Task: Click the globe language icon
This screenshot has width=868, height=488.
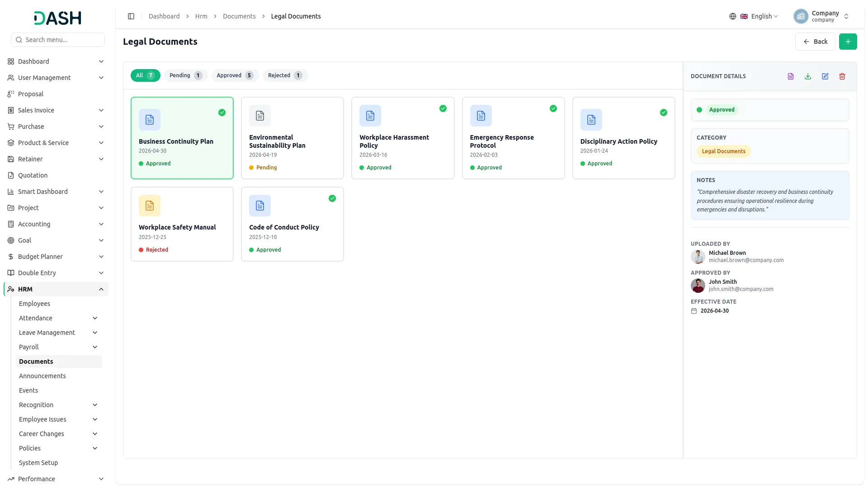Action: (x=733, y=16)
